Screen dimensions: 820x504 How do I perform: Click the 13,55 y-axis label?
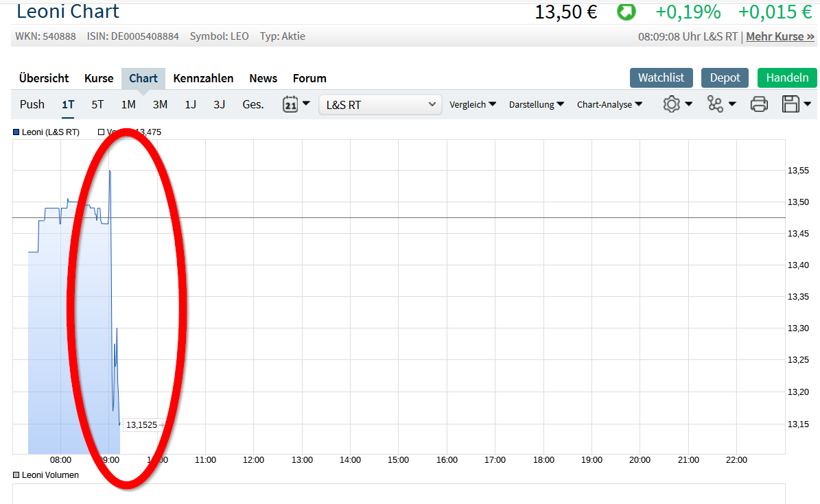click(x=798, y=171)
